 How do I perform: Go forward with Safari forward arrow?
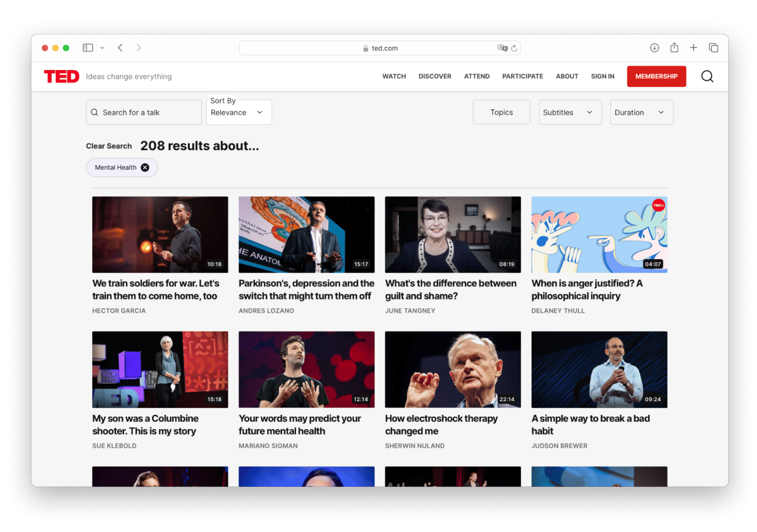(139, 48)
